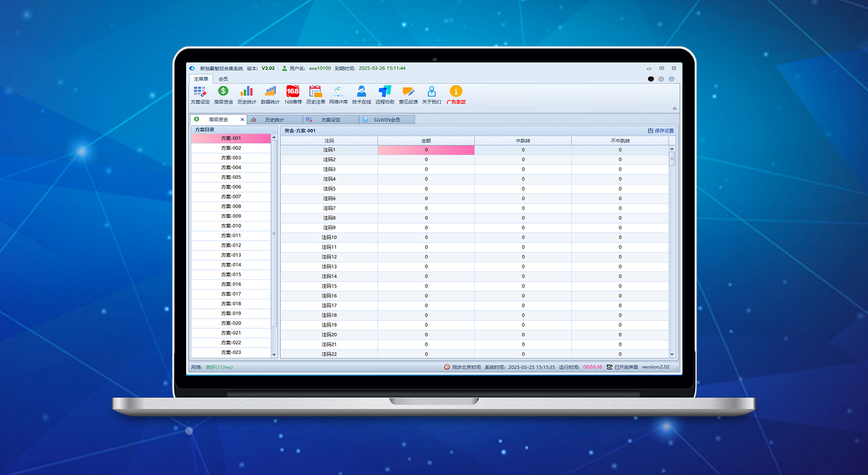
Task: Open the 意见反馈 feedback icon
Action: 408,94
